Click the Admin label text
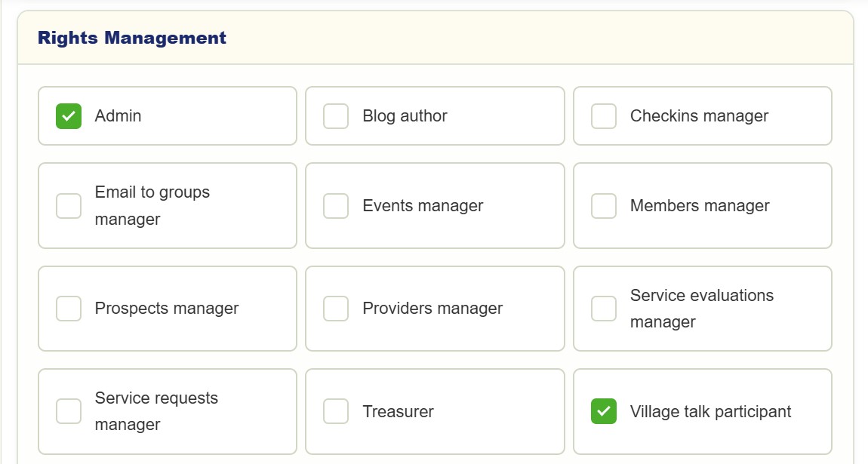Image resolution: width=868 pixels, height=464 pixels. tap(118, 116)
